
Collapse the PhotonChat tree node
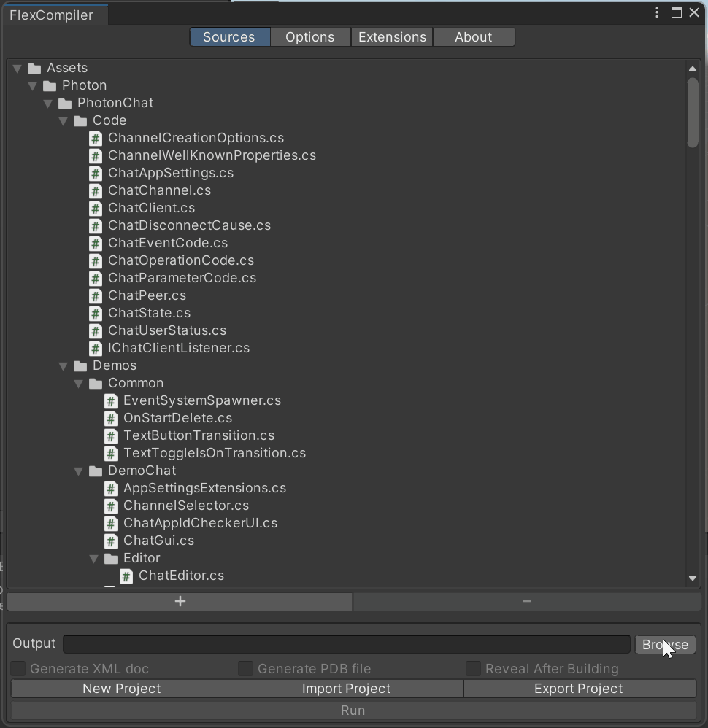[48, 104]
